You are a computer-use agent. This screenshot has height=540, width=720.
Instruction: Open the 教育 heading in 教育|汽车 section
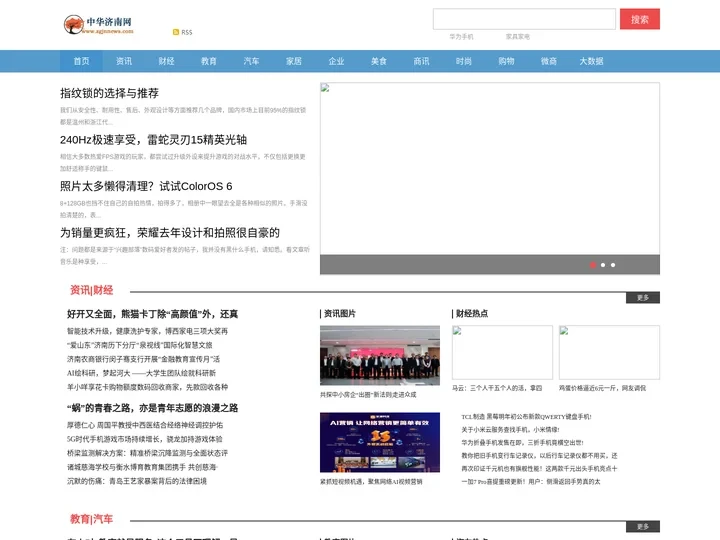coord(80,519)
